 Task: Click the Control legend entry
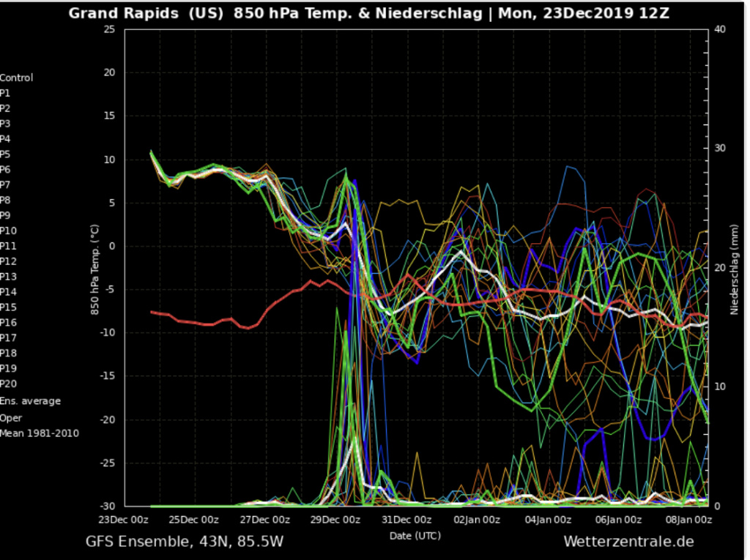coord(17,78)
